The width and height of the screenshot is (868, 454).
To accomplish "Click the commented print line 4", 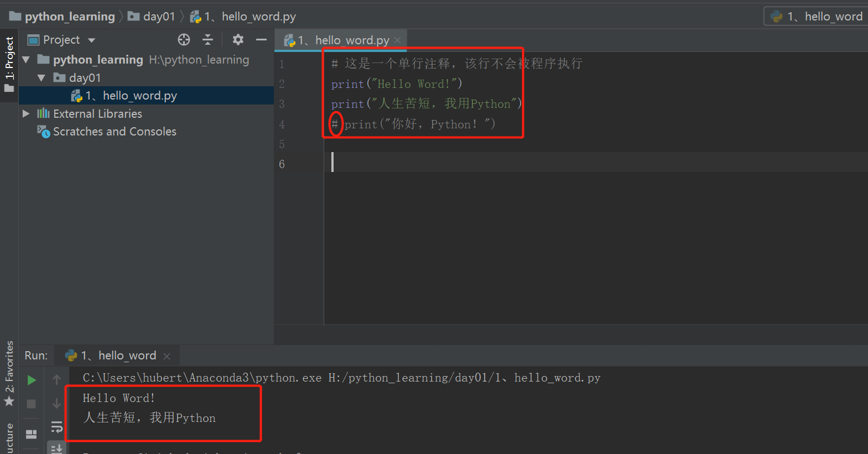I will pyautogui.click(x=413, y=124).
